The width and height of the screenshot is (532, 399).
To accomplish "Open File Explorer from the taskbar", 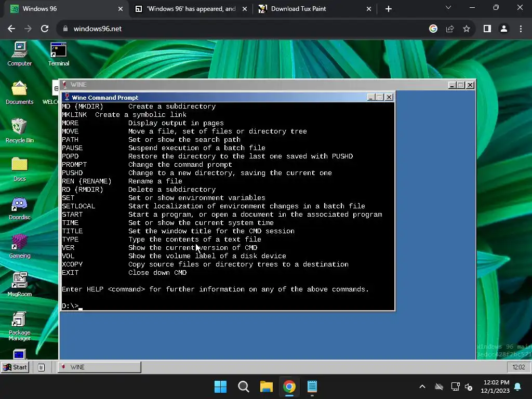I will 267,387.
